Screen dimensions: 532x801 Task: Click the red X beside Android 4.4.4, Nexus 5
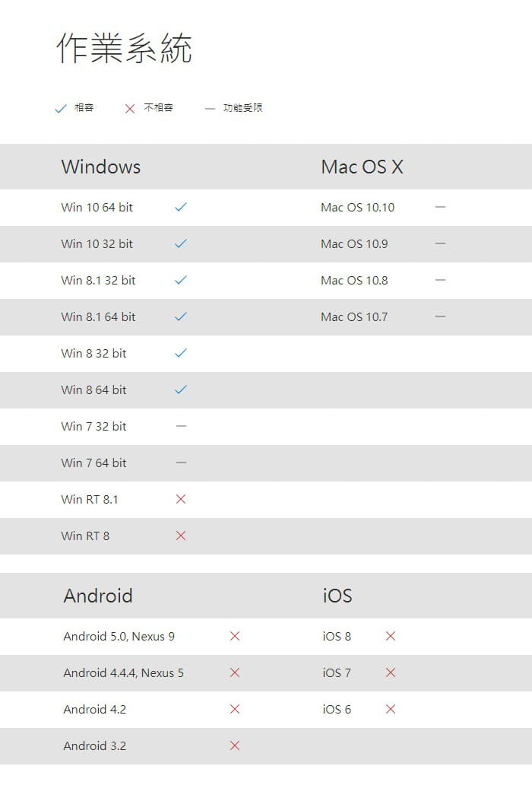point(235,672)
